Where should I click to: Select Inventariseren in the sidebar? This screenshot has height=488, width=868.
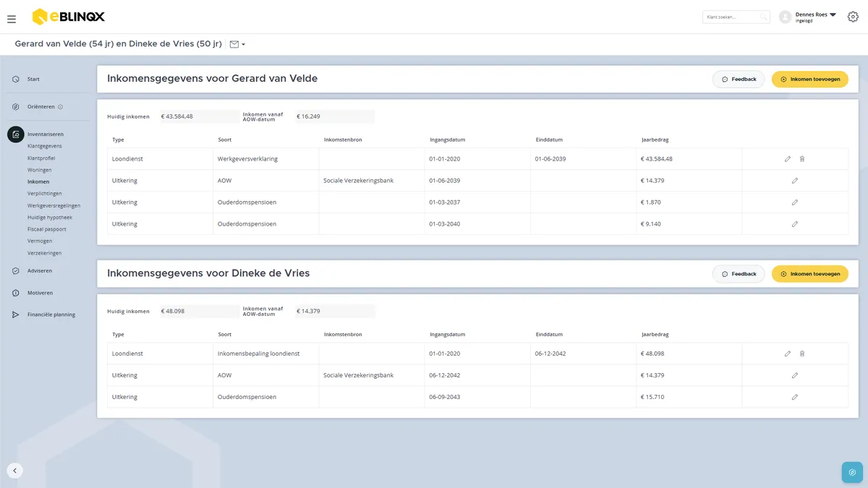coord(46,134)
